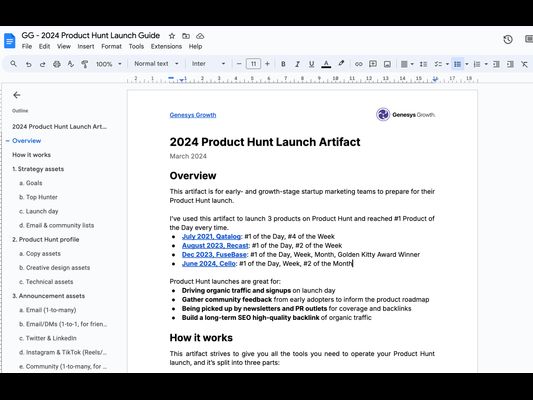This screenshot has width=533, height=400.
Task: Toggle italic formatting
Action: pos(297,64)
